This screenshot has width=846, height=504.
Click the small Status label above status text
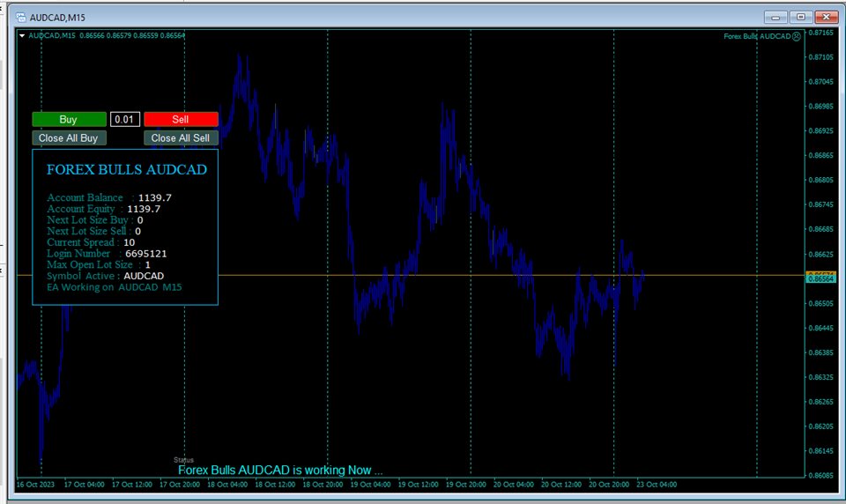click(183, 460)
